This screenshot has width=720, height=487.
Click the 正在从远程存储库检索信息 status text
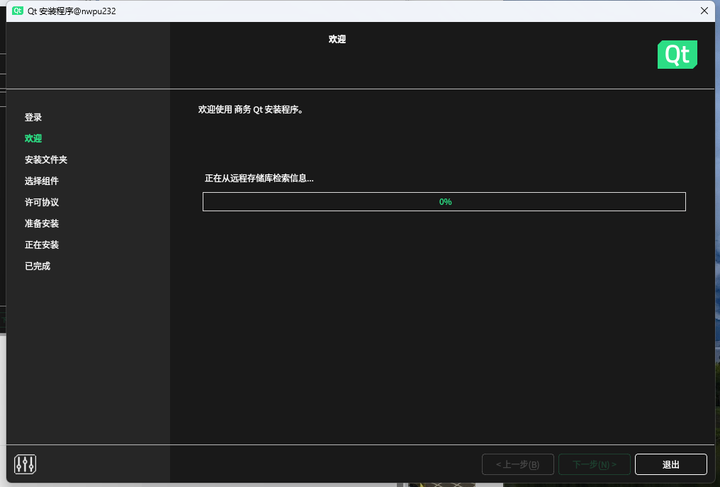[x=259, y=178]
